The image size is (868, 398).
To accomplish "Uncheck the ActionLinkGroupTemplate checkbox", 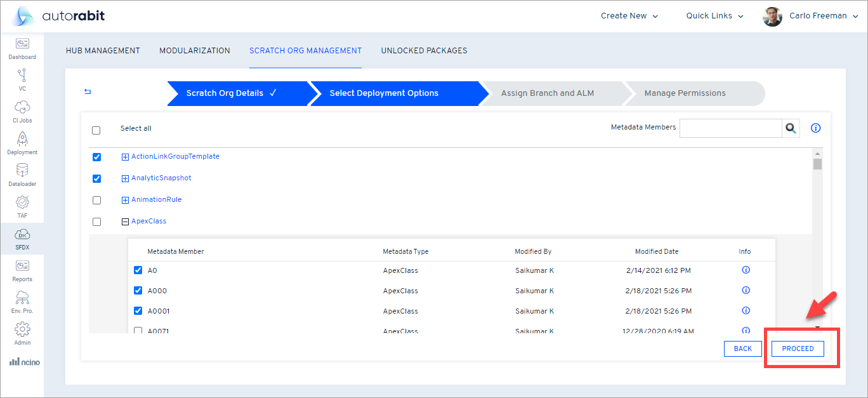I will (96, 157).
